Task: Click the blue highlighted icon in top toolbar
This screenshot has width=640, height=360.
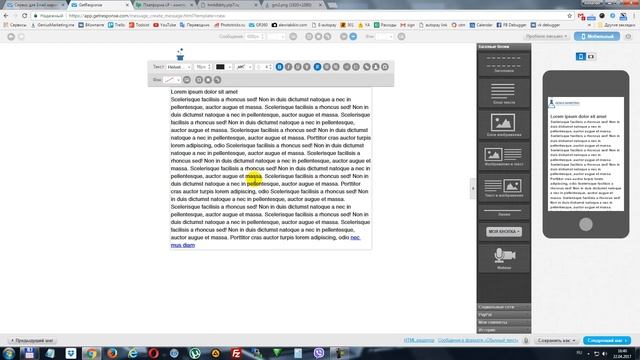Action: (x=353, y=37)
